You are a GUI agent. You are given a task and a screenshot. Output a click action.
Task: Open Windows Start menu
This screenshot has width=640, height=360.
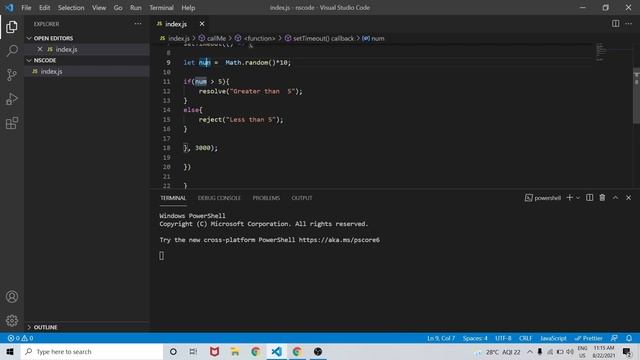(x=10, y=351)
